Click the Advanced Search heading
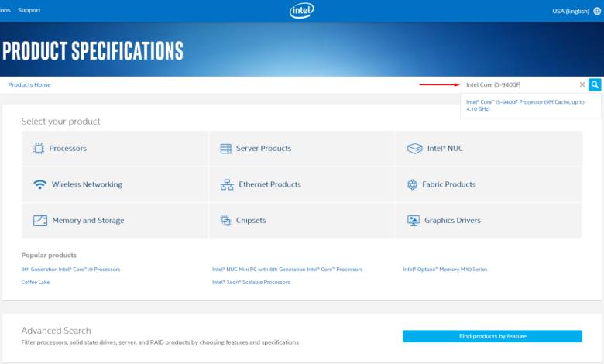604x364 pixels. (x=57, y=331)
